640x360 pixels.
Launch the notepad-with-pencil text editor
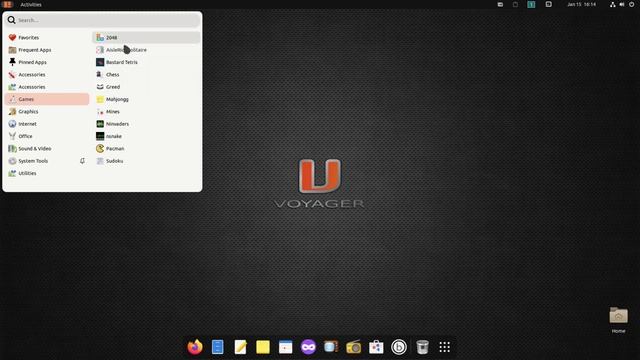click(x=240, y=347)
